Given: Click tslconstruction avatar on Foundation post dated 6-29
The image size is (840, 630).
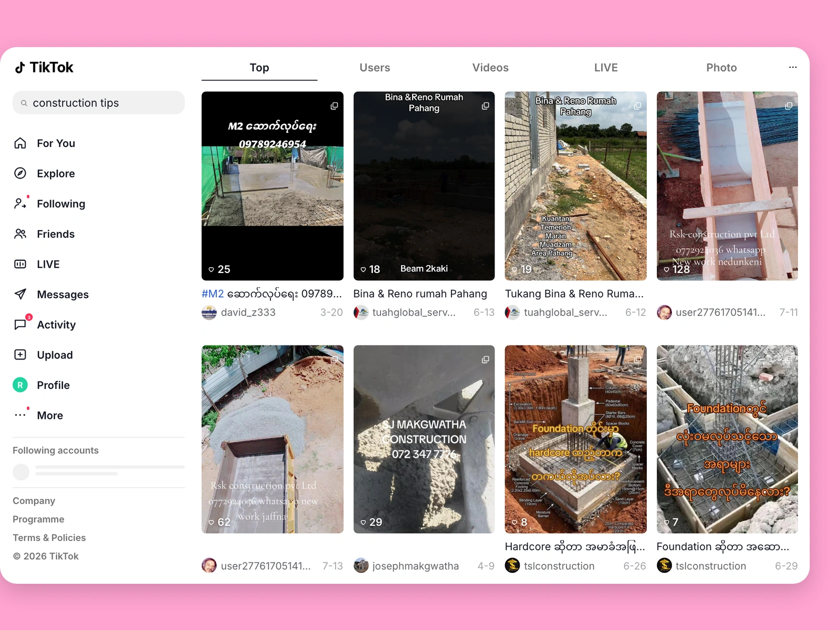Looking at the screenshot, I should pos(664,565).
